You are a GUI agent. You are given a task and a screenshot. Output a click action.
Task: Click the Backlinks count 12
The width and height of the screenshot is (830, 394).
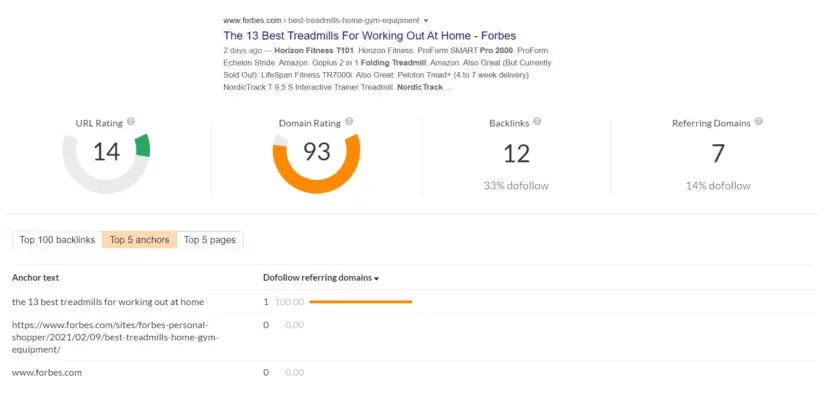(516, 154)
